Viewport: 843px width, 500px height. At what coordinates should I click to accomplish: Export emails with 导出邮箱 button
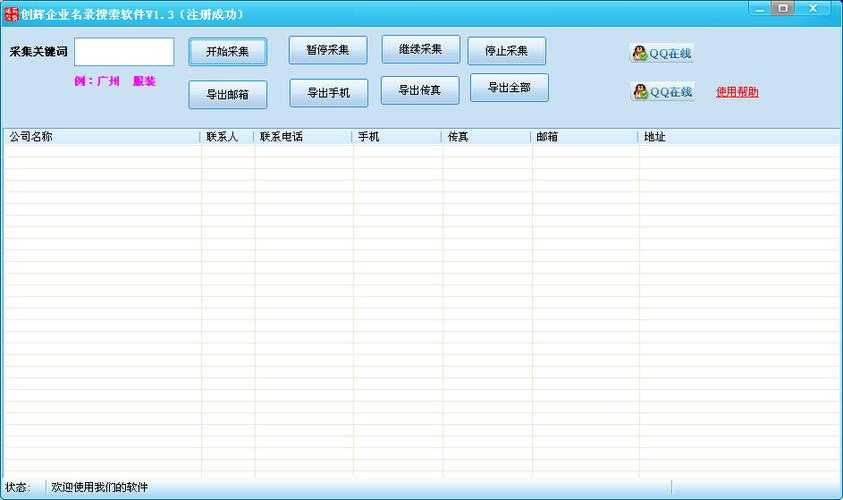227,95
